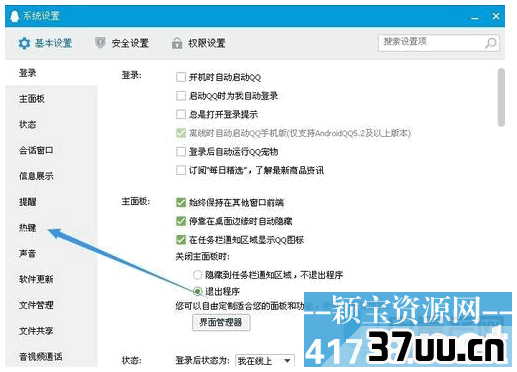Minimize the 系统设置 window
The width and height of the screenshot is (517, 372).
(x=475, y=17)
